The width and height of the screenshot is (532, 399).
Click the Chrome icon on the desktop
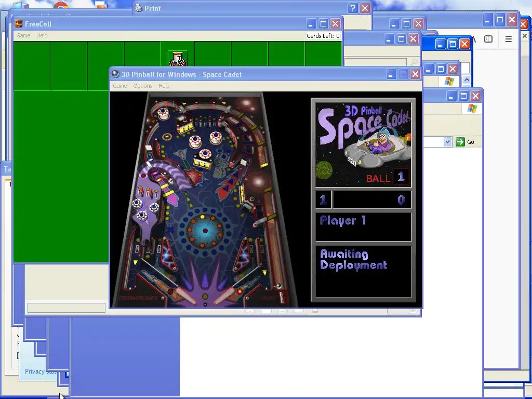(61, 5)
